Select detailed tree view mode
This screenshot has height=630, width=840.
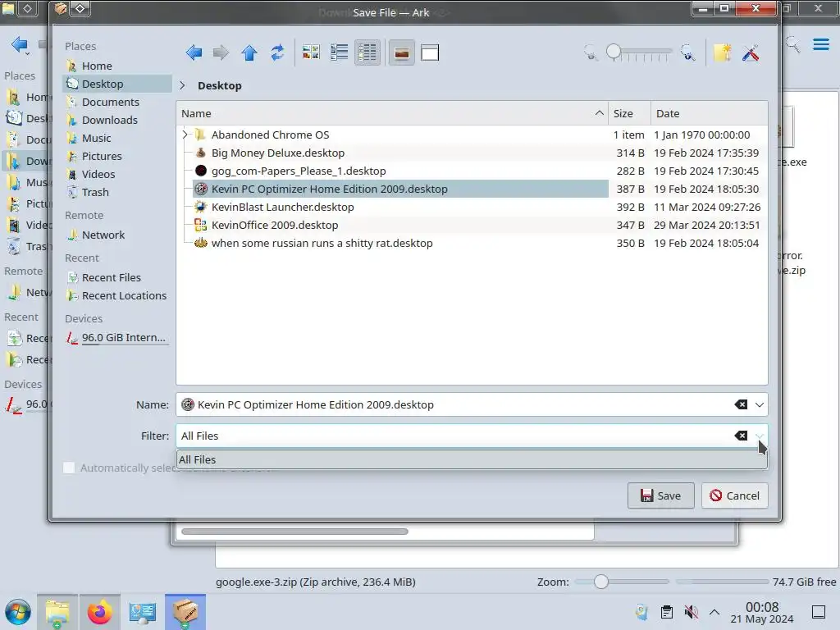(367, 52)
